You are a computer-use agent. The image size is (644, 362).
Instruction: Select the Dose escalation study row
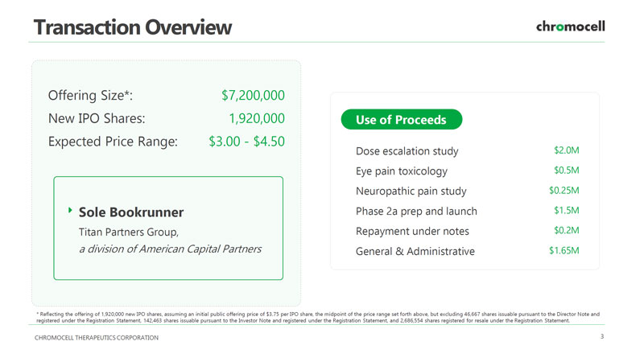click(x=407, y=151)
